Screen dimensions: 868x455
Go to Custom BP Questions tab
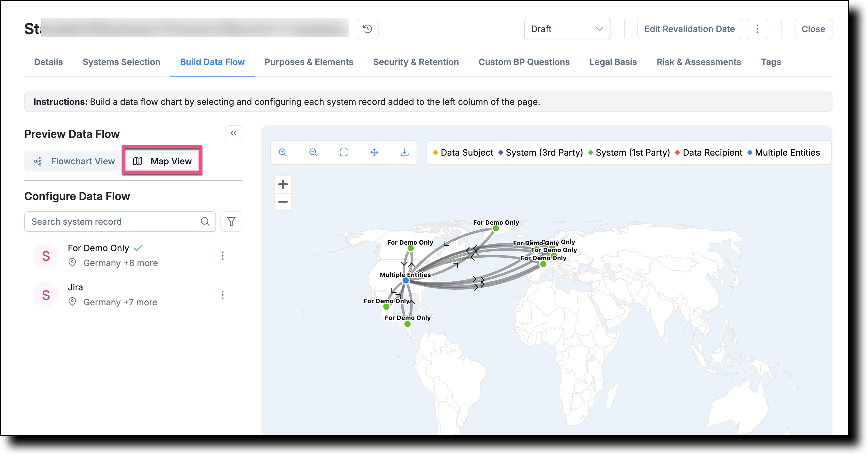[x=524, y=62]
